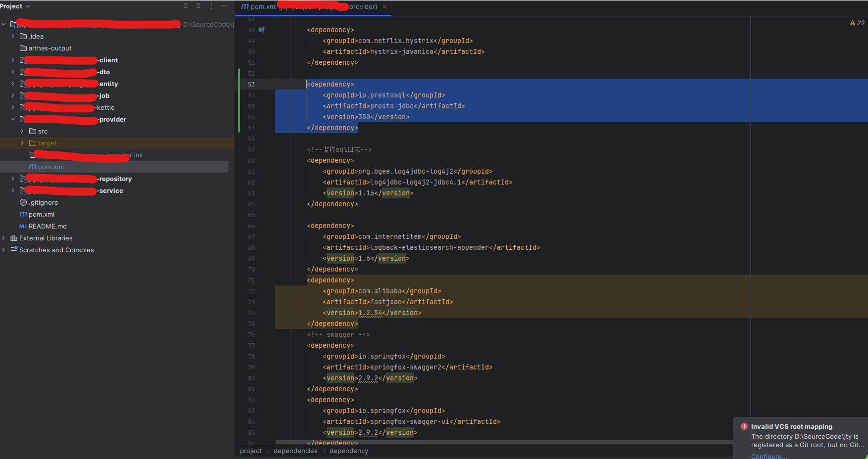Click the hystrix-javanica artifactId line
Screen dimensions: 868x459
[404, 51]
